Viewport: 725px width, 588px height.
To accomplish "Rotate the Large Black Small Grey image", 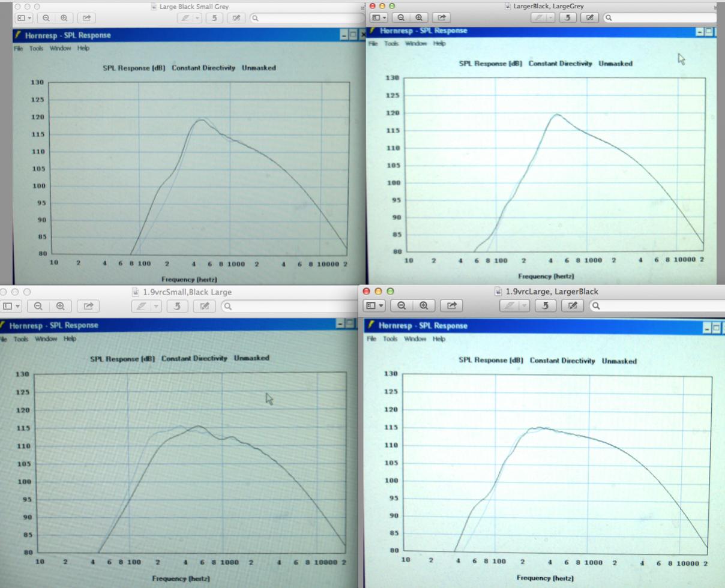I will click(x=215, y=18).
